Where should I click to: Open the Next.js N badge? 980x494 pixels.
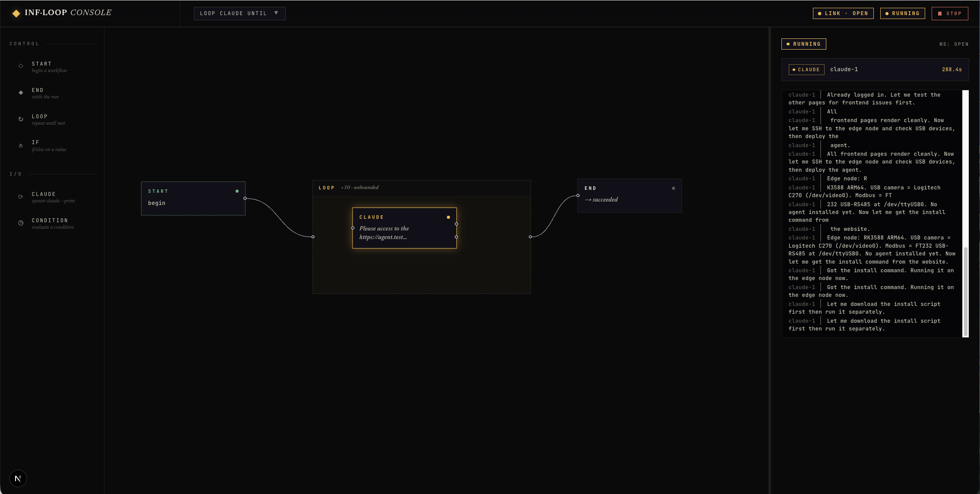click(x=18, y=478)
